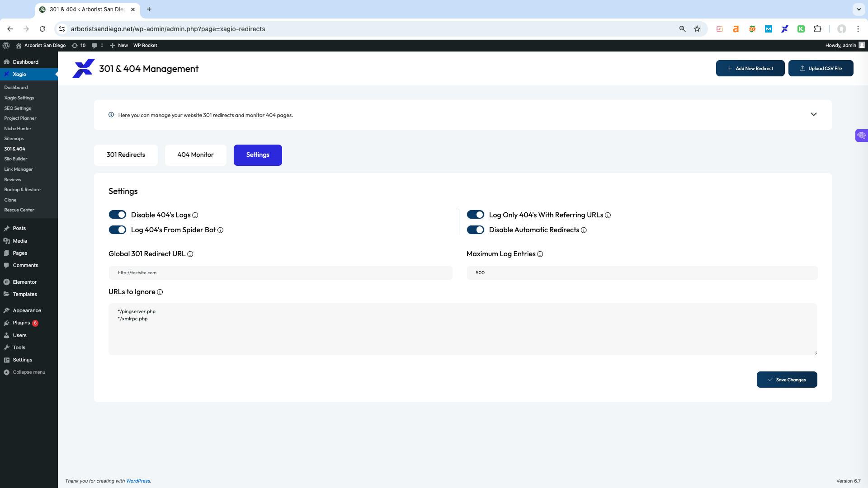Close the 301 & 404 browser tab

(x=133, y=9)
